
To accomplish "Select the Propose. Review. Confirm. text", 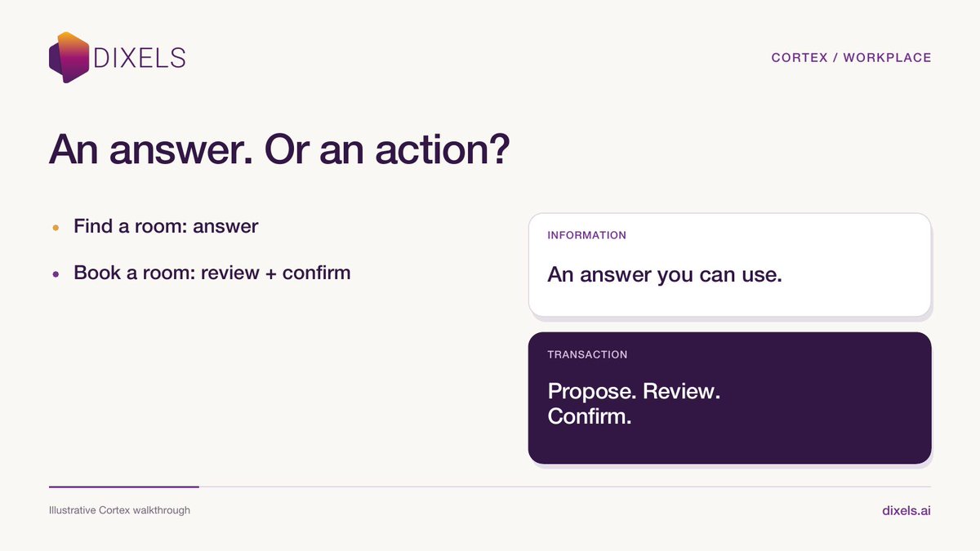I will tap(635, 403).
